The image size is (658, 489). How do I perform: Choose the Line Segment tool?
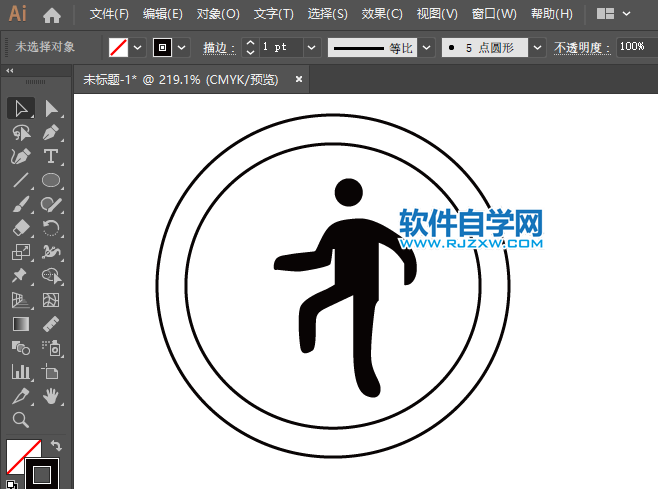21,180
